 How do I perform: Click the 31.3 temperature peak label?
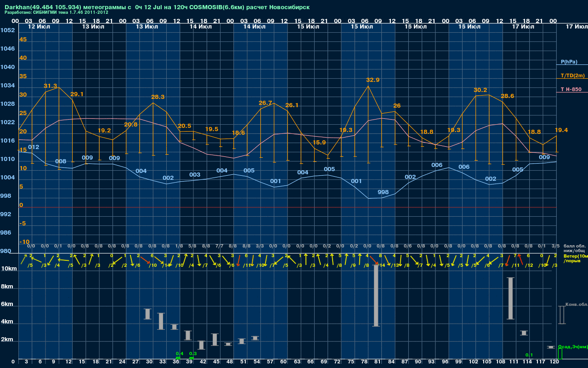51,86
